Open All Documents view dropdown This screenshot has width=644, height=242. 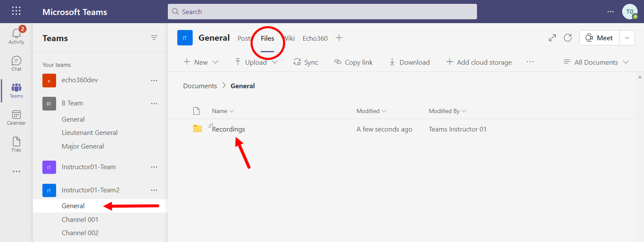pos(596,62)
